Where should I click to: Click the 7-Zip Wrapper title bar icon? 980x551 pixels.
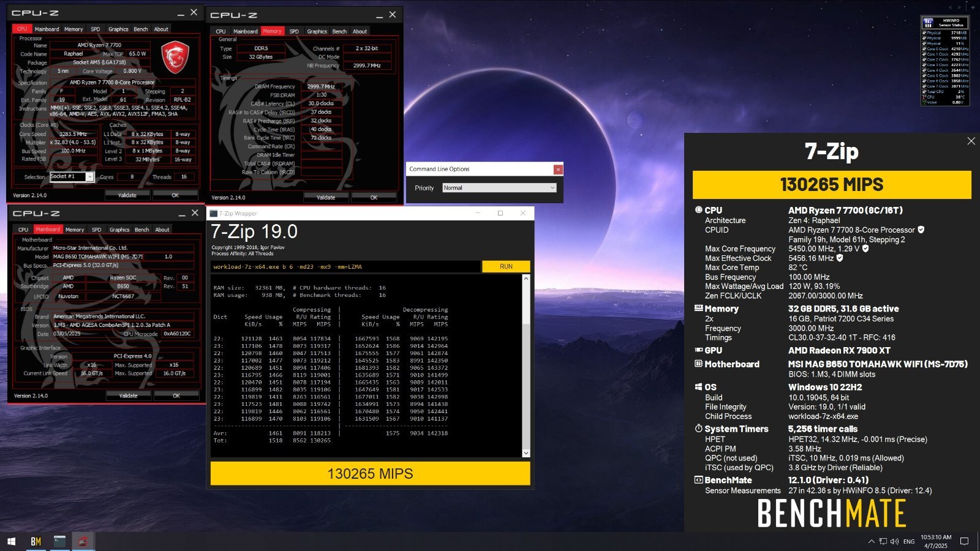(214, 213)
